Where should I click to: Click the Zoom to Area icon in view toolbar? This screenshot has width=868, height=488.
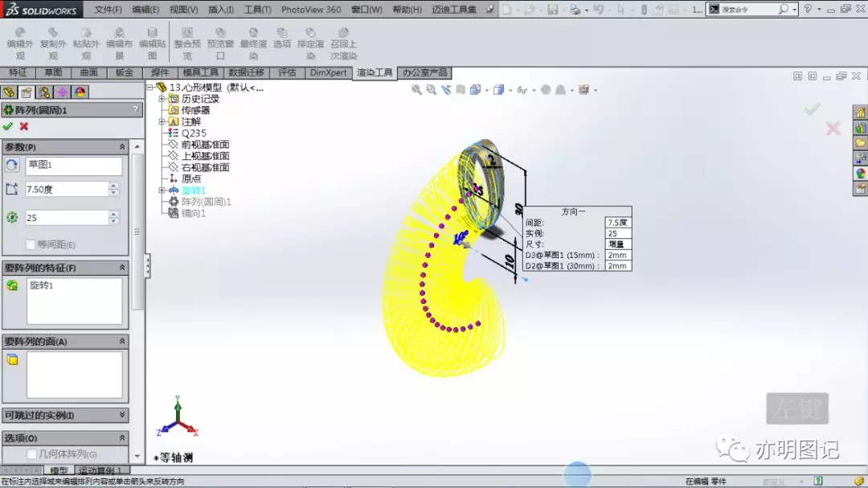[x=431, y=90]
